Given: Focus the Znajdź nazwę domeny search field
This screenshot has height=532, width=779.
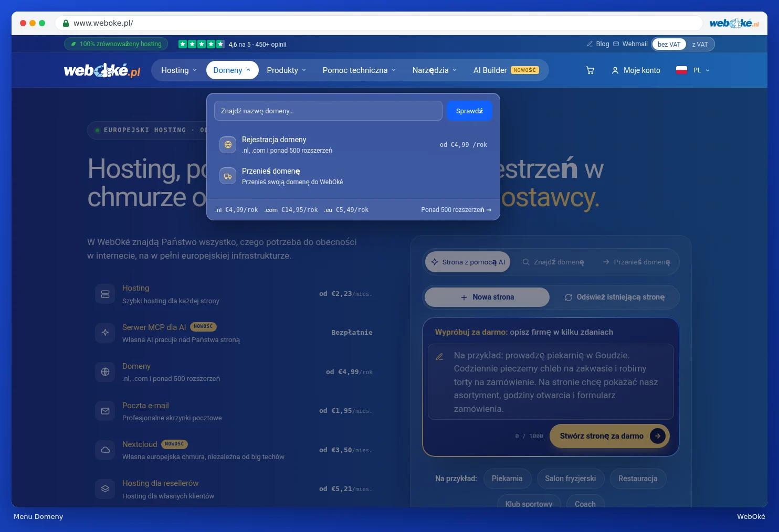Looking at the screenshot, I should point(328,111).
